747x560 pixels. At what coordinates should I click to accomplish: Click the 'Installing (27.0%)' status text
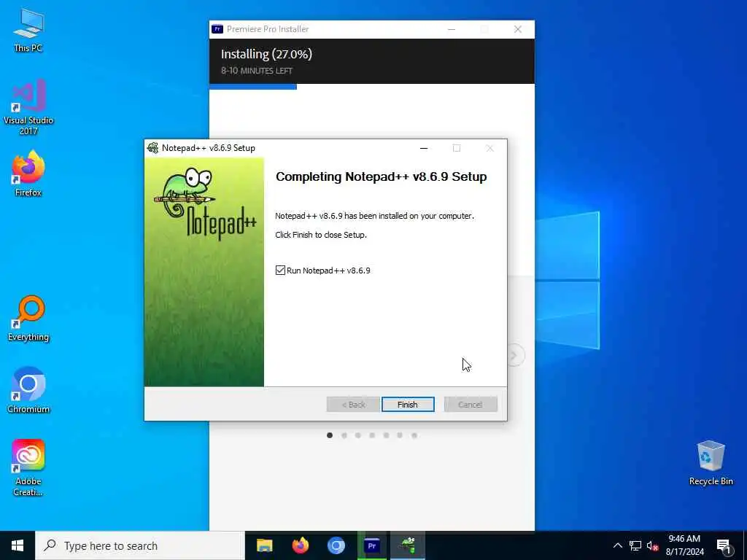[266, 54]
